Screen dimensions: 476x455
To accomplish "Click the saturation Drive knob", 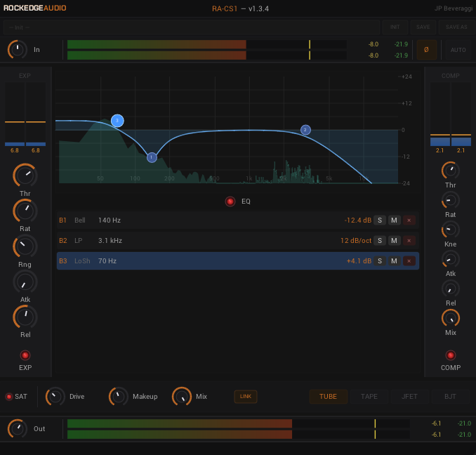I will coord(55,397).
